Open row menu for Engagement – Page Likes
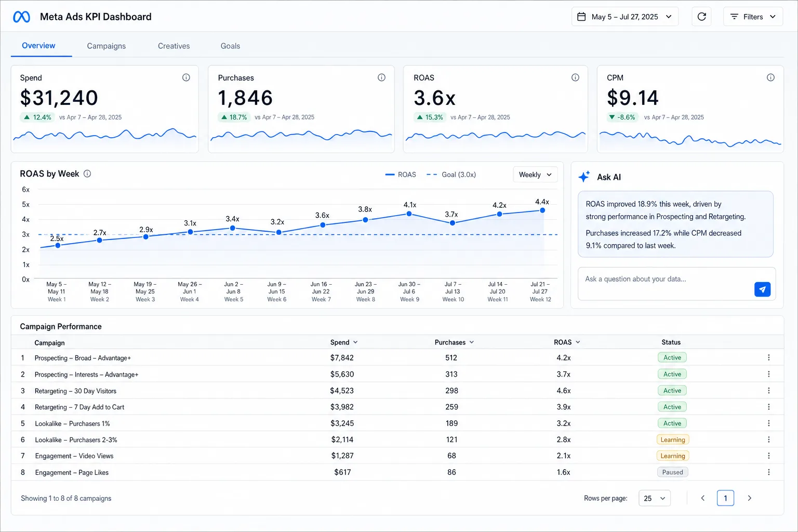The width and height of the screenshot is (798, 532). (x=769, y=472)
